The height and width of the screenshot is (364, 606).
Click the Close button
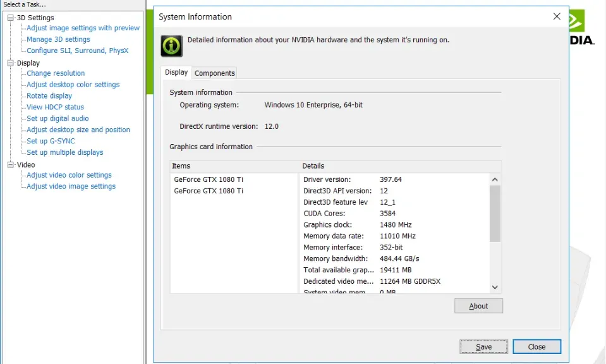pyautogui.click(x=537, y=346)
